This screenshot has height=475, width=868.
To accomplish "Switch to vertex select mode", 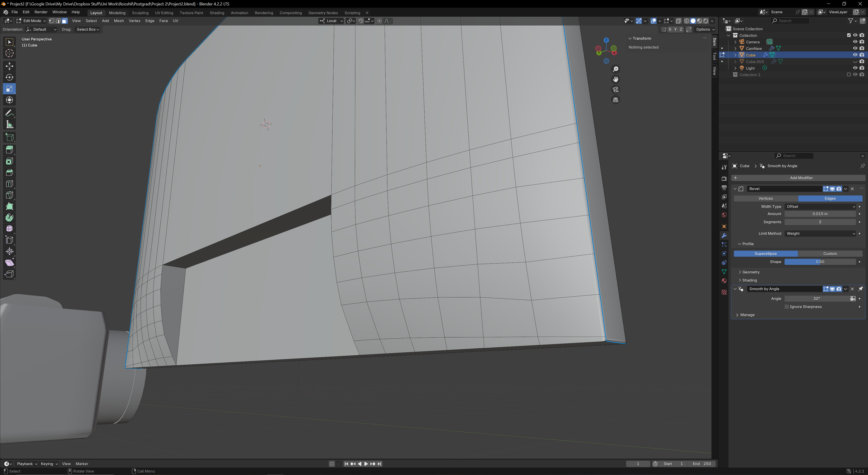I will [51, 21].
